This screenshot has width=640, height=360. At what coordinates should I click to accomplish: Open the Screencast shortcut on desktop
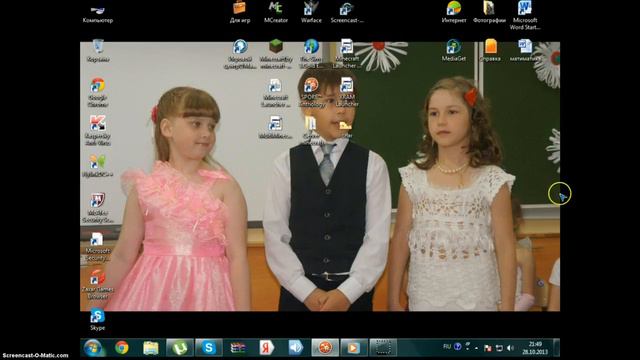347,12
